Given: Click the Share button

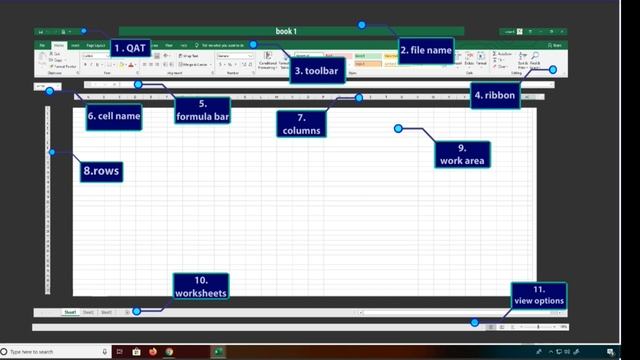Looking at the screenshot, I should coord(555,45).
